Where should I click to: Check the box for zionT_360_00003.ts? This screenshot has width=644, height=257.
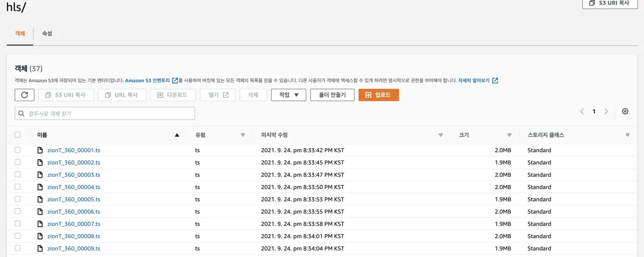18,174
